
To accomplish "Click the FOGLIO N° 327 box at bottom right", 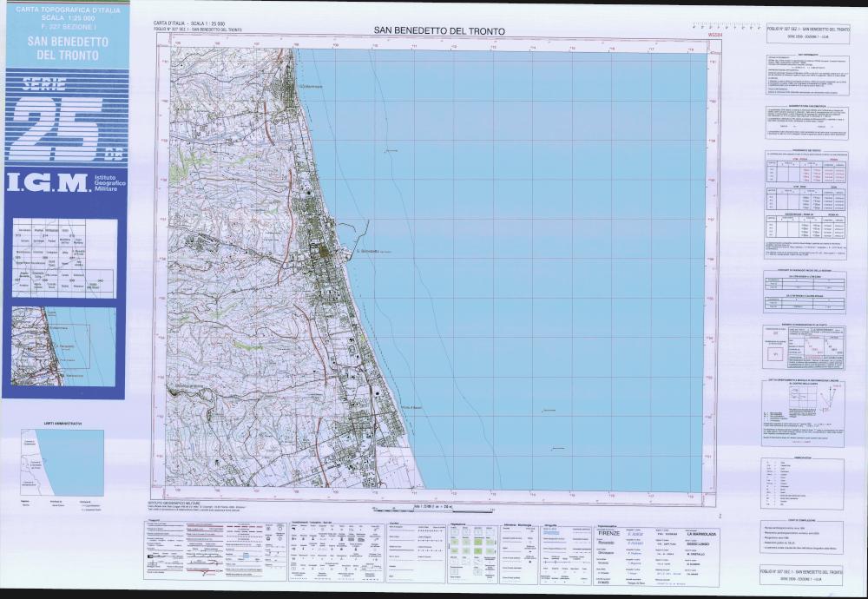I will coord(800,574).
